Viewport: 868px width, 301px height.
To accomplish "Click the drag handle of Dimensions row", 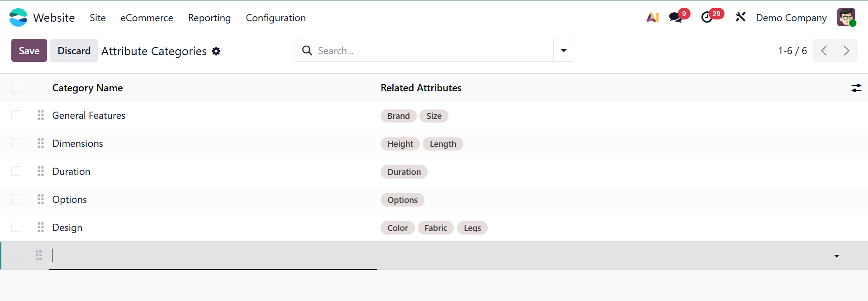I will coord(41,143).
